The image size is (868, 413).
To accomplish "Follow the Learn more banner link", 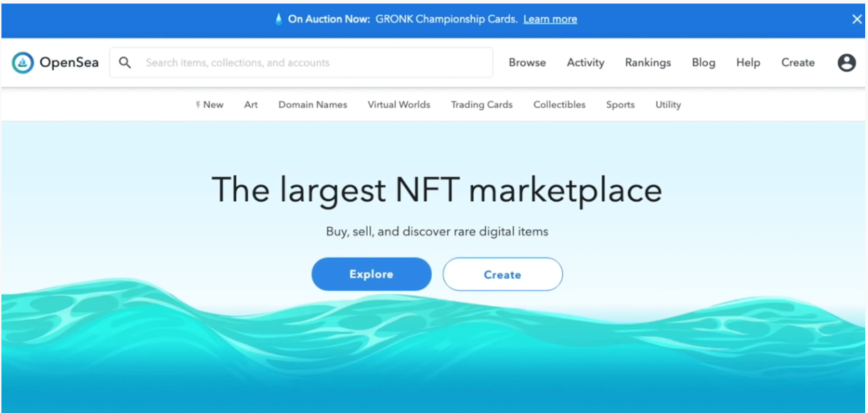I will coord(550,19).
